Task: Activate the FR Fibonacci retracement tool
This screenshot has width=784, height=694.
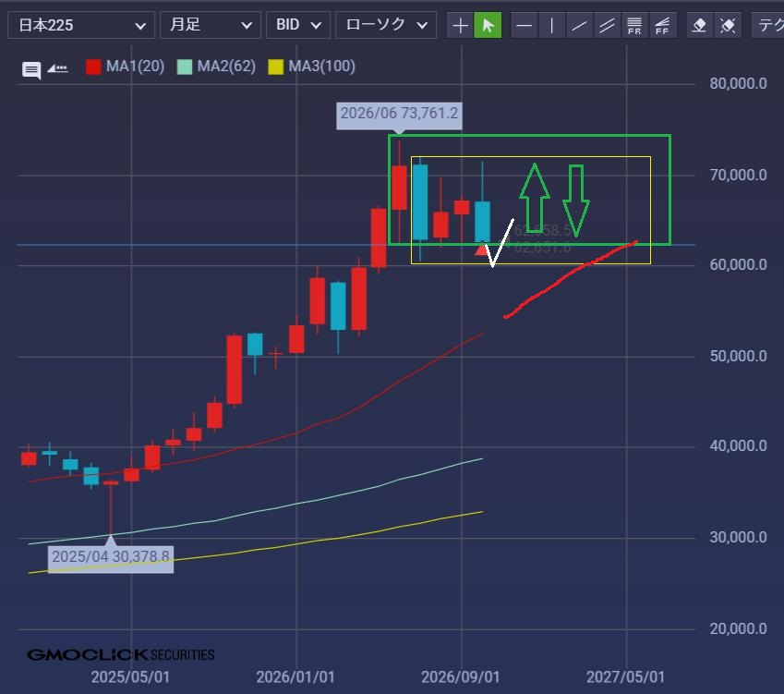Action: (634, 25)
